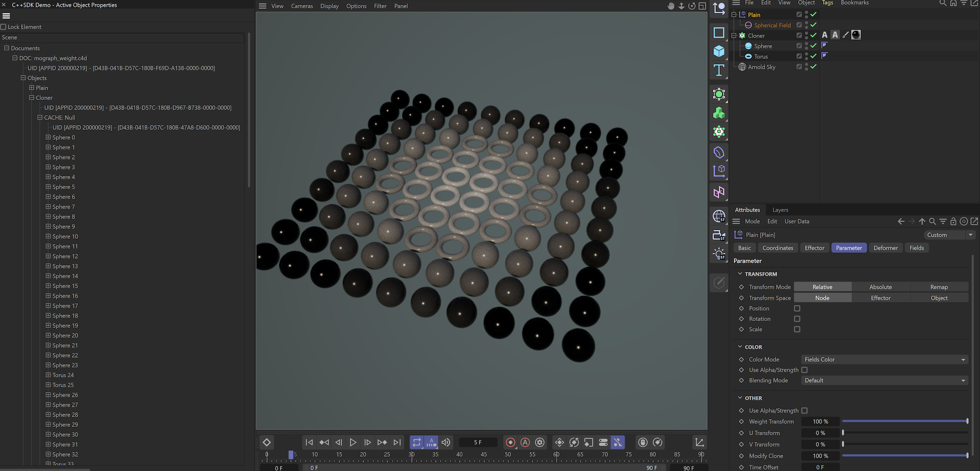Image resolution: width=980 pixels, height=471 pixels.
Task: Click the light toolbar icon
Action: [x=719, y=253]
